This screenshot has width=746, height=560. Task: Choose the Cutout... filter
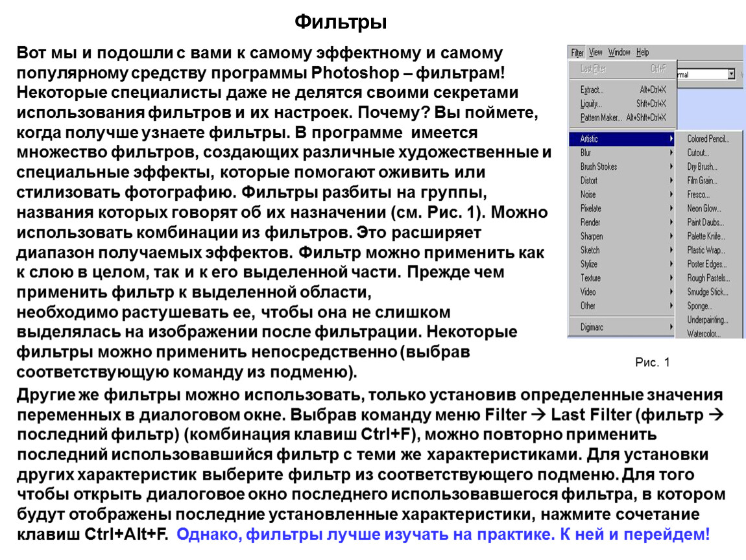click(x=708, y=152)
